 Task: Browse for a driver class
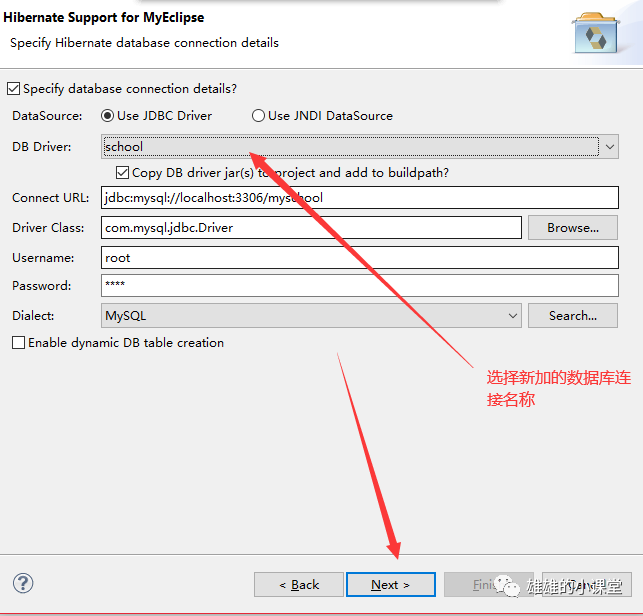tap(572, 228)
